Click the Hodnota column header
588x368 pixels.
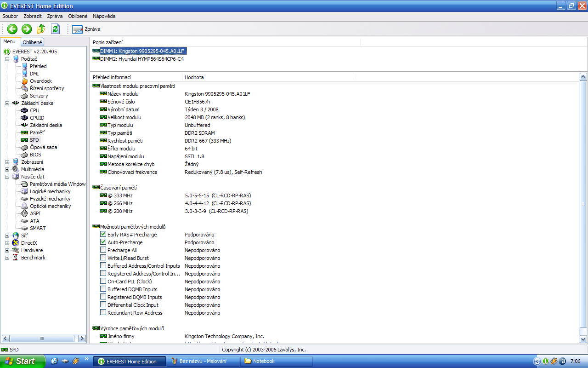pos(267,77)
